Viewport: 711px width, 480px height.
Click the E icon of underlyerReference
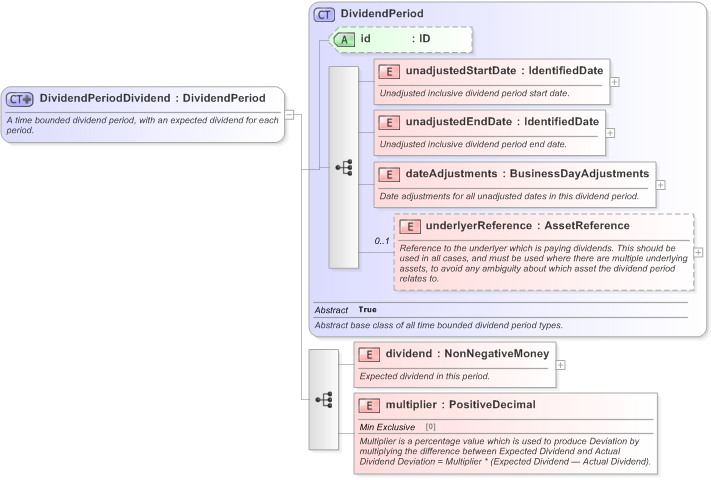point(409,227)
